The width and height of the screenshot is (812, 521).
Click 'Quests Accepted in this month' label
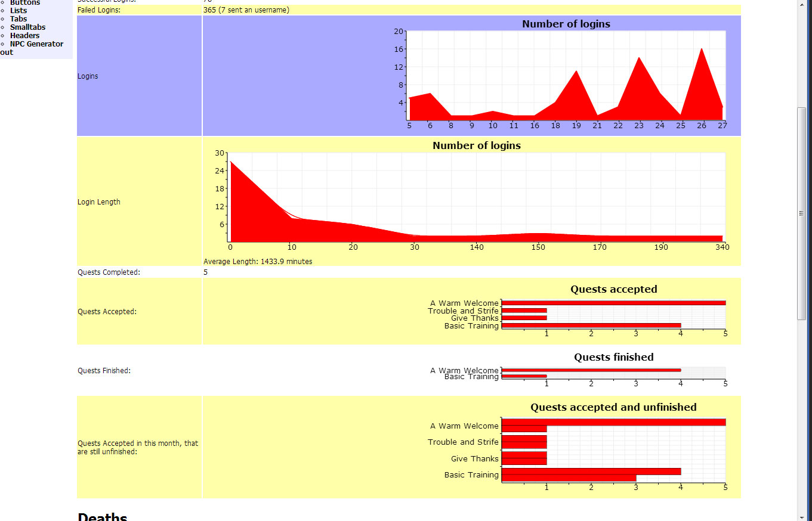click(x=138, y=448)
